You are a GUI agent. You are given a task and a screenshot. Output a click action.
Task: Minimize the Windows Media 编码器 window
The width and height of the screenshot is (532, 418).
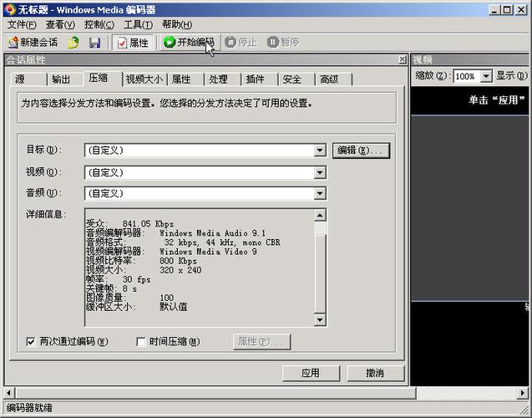(495, 10)
